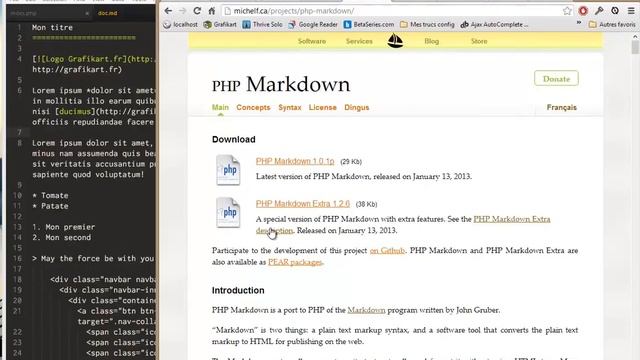Download PHP Markdown Extra 1.2.6
This screenshot has height=360, width=640.
click(302, 204)
